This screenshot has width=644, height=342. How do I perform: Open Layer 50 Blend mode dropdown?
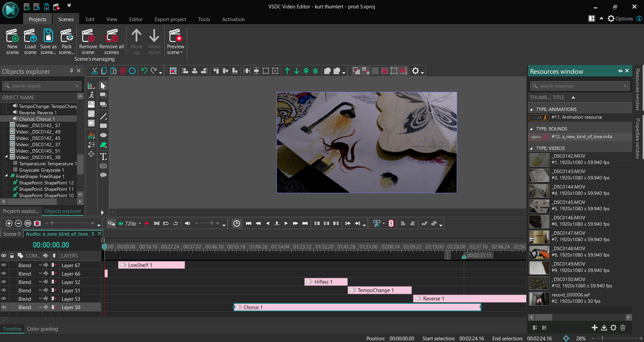click(x=40, y=307)
